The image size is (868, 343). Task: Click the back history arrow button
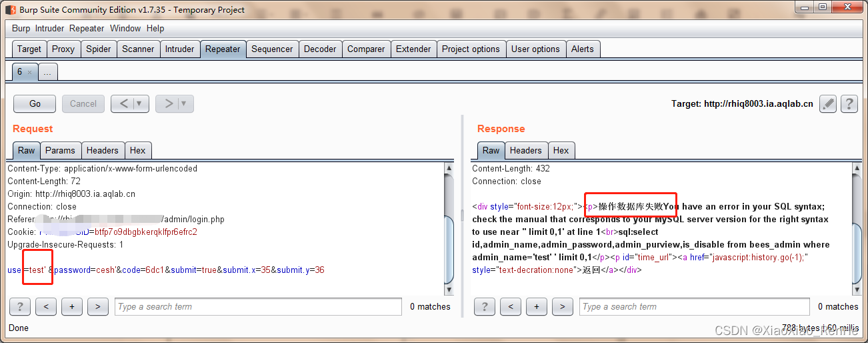(x=123, y=103)
